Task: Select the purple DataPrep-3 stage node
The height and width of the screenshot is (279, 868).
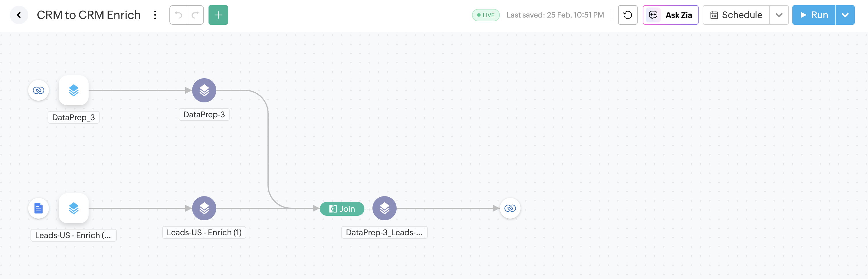Action: 204,90
